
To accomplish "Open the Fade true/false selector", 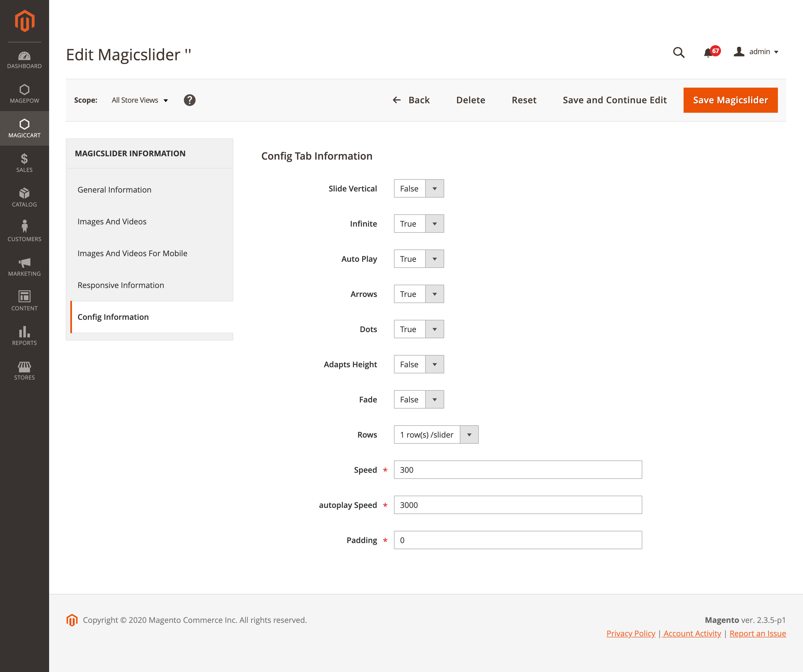I will pos(419,399).
